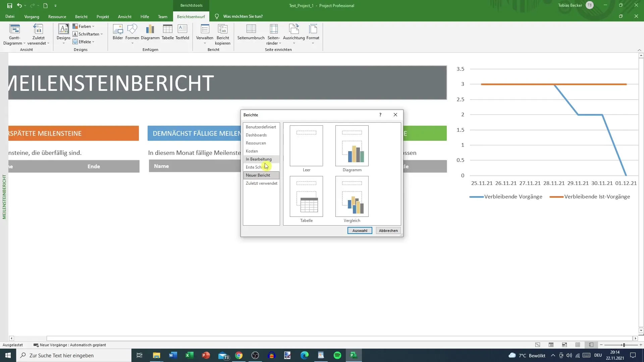This screenshot has height=362, width=644.
Task: Expand the quick access toolbar customize arrow
Action: point(55,6)
